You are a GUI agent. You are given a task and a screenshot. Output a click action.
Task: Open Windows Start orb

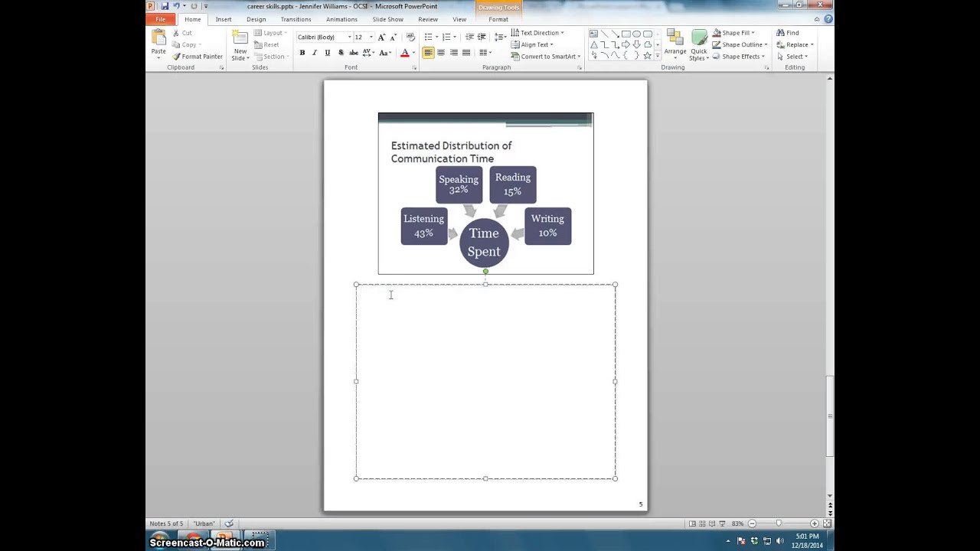click(159, 540)
